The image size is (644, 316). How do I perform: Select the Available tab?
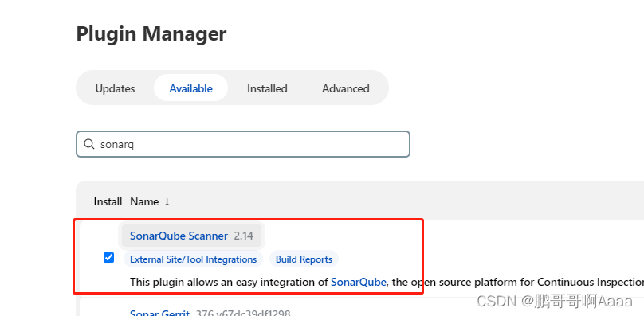(x=191, y=88)
